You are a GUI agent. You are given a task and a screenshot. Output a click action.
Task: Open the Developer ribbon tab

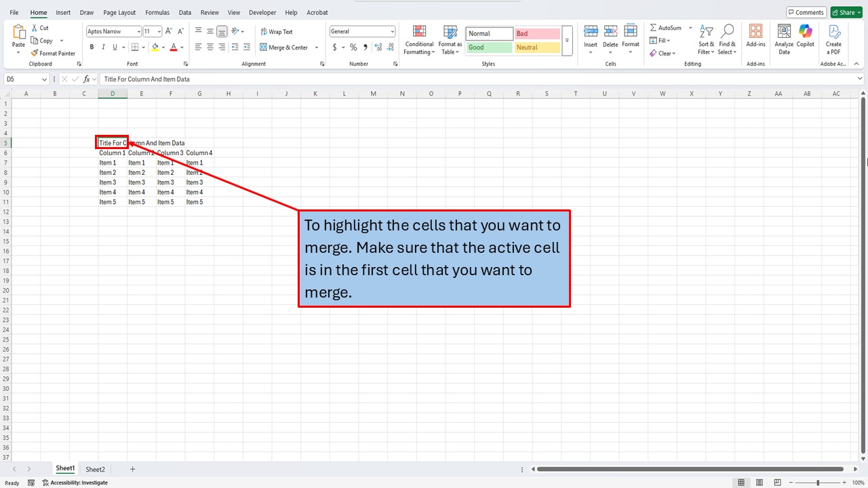coord(262,12)
